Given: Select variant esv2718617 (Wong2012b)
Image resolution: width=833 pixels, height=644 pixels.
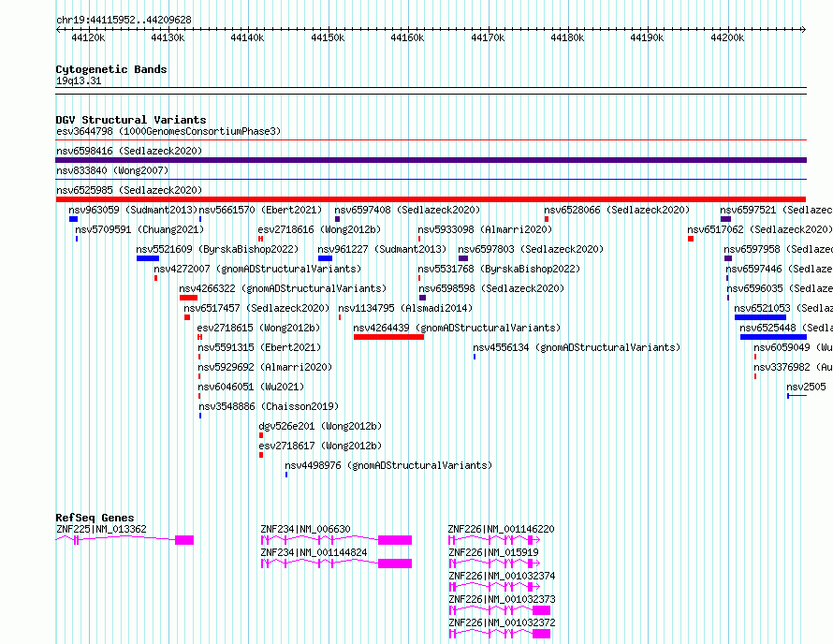Looking at the screenshot, I should pos(320,446).
